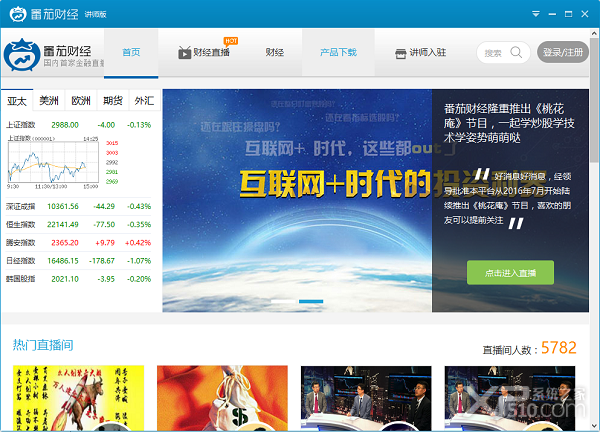Click the -1.07% change for 日经指数
The image size is (600, 432).
pos(139,261)
